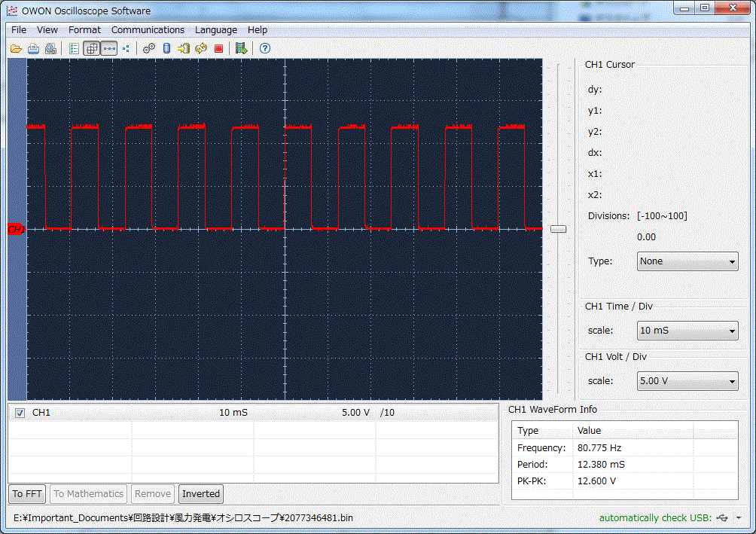
Task: Select the dots display mode icon
Action: (126, 49)
